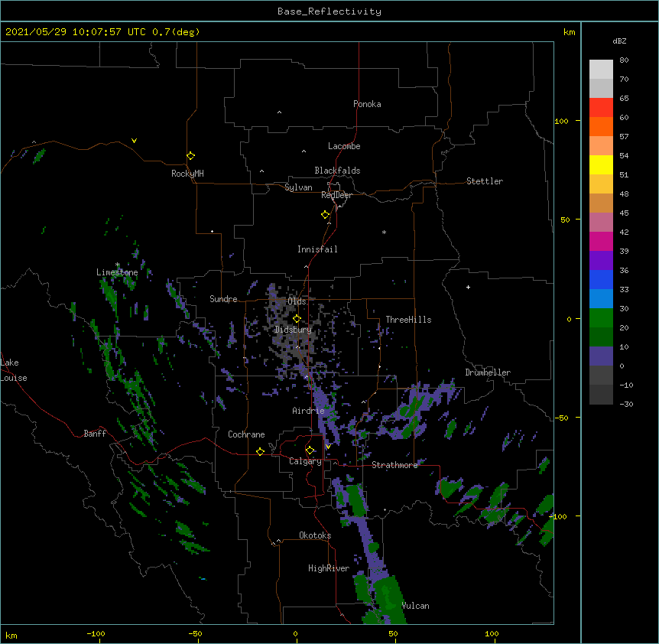Image resolution: width=659 pixels, height=644 pixels.
Task: Click the Okotoks city label
Action: (315, 535)
